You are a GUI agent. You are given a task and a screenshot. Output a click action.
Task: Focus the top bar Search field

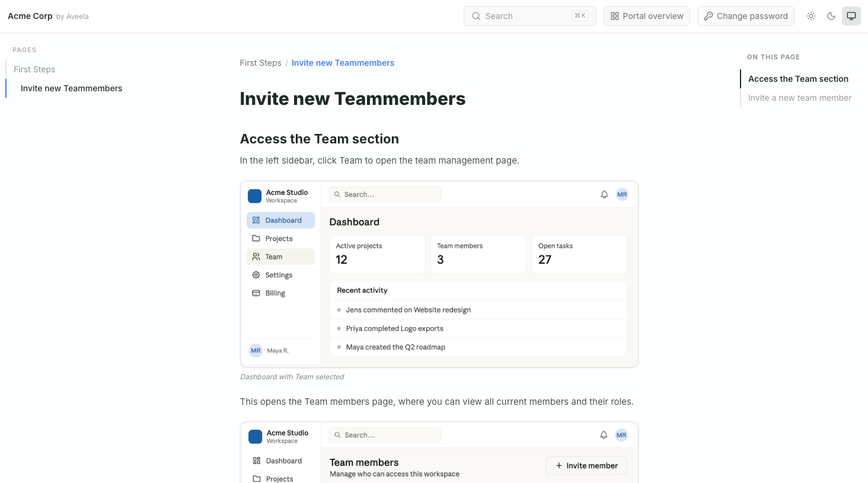530,16
